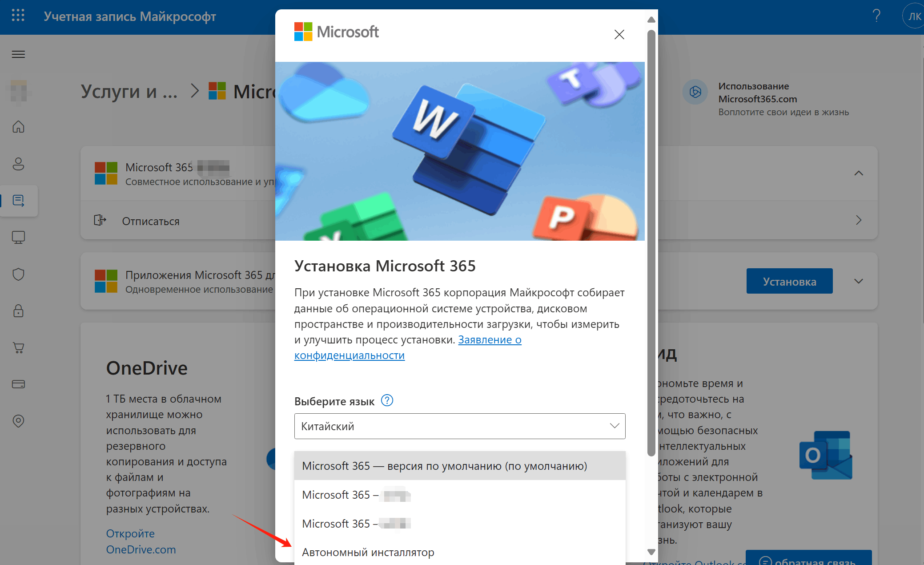Click the dialog vertical scrollbar thumb
The image size is (924, 565).
(651, 243)
